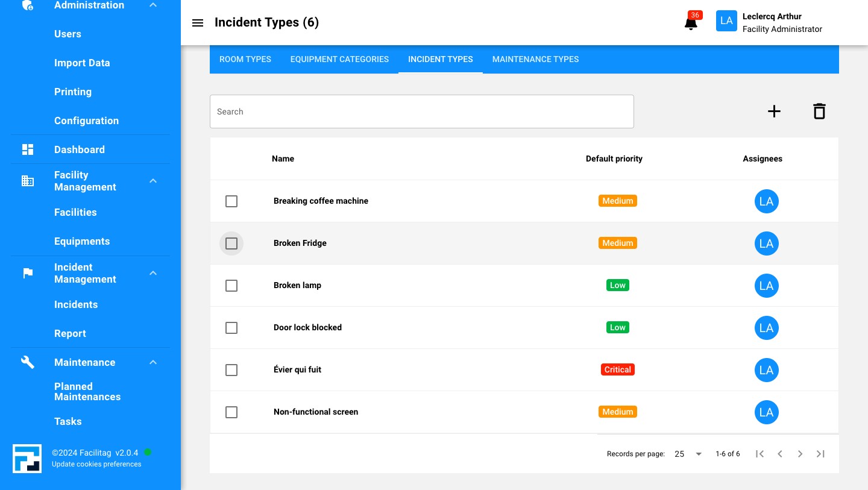
Task: Open the Records per page dropdown
Action: tap(687, 454)
